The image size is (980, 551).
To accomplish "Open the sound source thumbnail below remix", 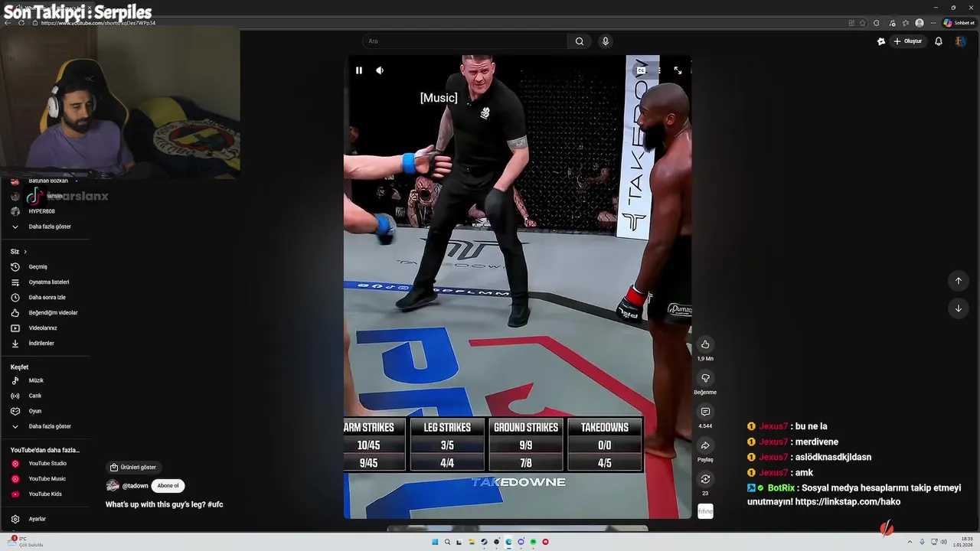I will [x=705, y=510].
